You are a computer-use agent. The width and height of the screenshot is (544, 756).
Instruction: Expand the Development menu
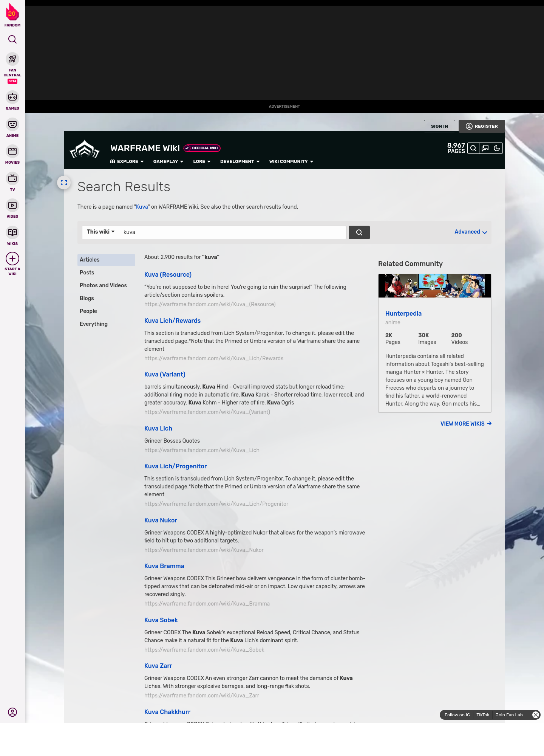240,161
